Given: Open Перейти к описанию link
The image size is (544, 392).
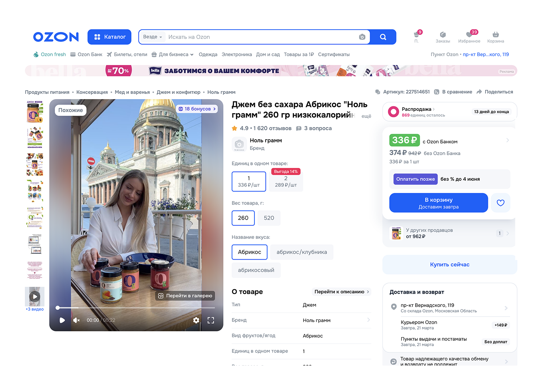Looking at the screenshot, I should click(342, 292).
